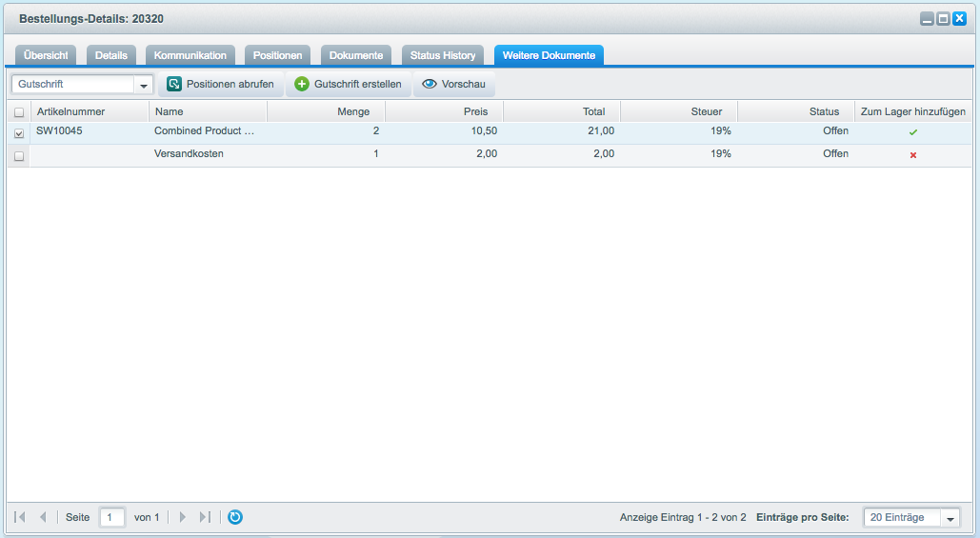
Task: Open the Gutschrift document type dropdown
Action: (x=144, y=85)
